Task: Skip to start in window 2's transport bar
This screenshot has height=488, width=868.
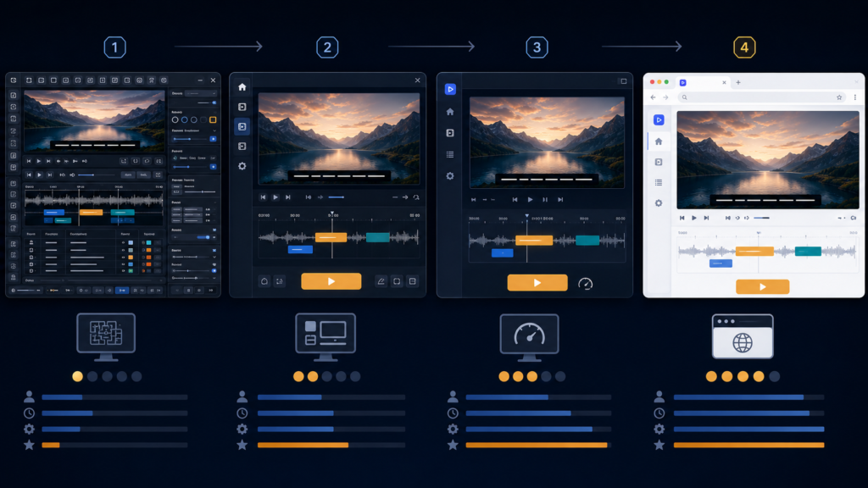Action: (x=264, y=197)
